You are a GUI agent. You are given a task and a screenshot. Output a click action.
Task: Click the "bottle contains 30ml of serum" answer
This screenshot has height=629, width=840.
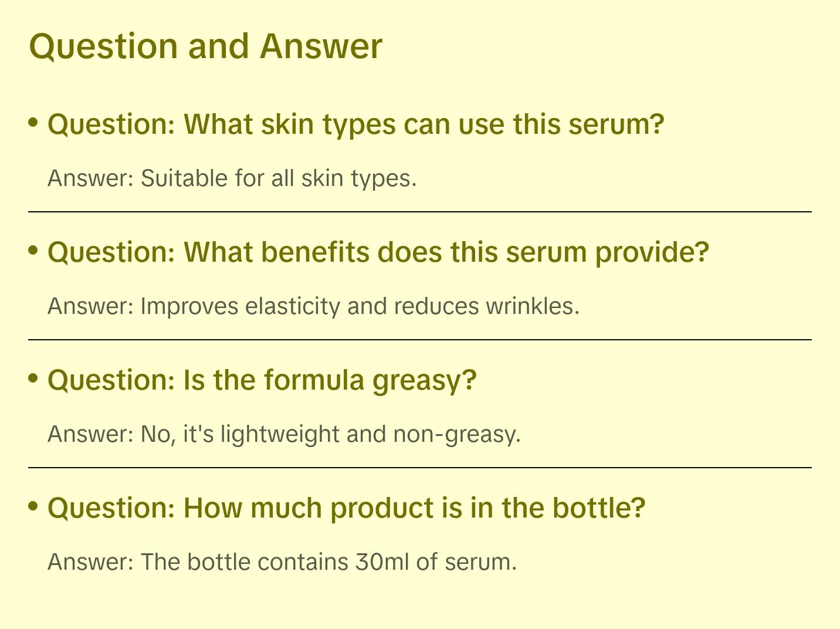coord(328,562)
